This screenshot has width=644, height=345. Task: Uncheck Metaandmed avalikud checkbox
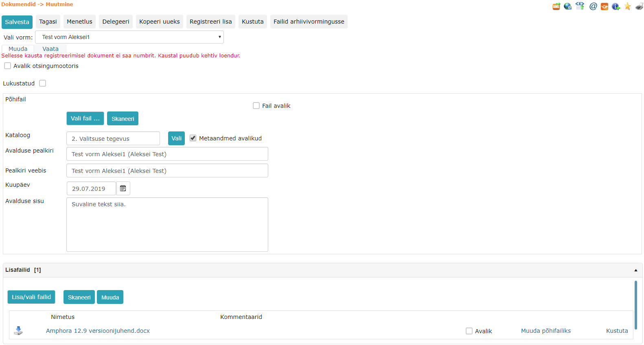pos(193,138)
